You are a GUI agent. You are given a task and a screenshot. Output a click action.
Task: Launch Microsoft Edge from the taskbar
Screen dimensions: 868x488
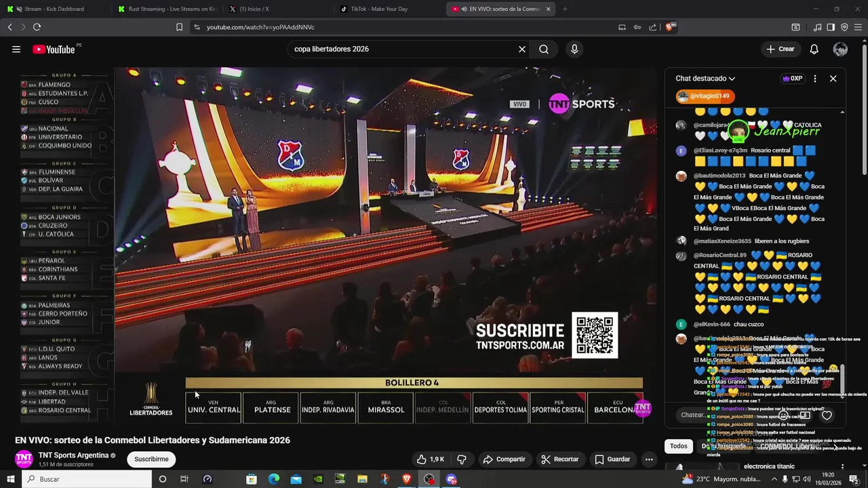pos(274,479)
